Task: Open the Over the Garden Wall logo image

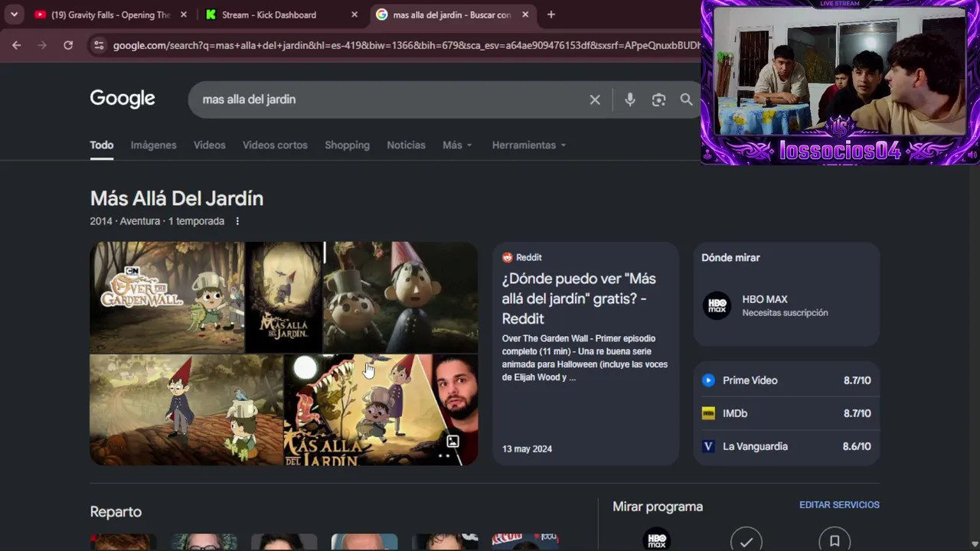Action: pos(167,297)
